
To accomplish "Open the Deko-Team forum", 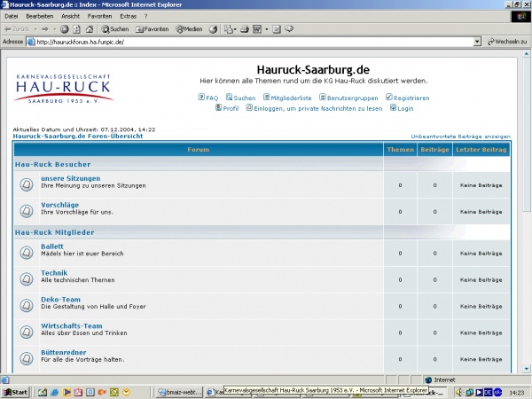I will coord(60,300).
